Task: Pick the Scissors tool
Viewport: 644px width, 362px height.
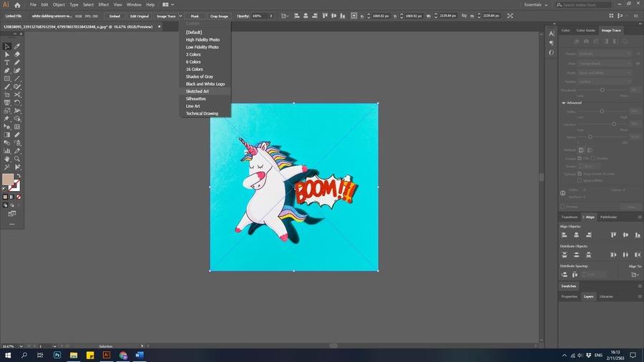Action: pyautogui.click(x=17, y=94)
